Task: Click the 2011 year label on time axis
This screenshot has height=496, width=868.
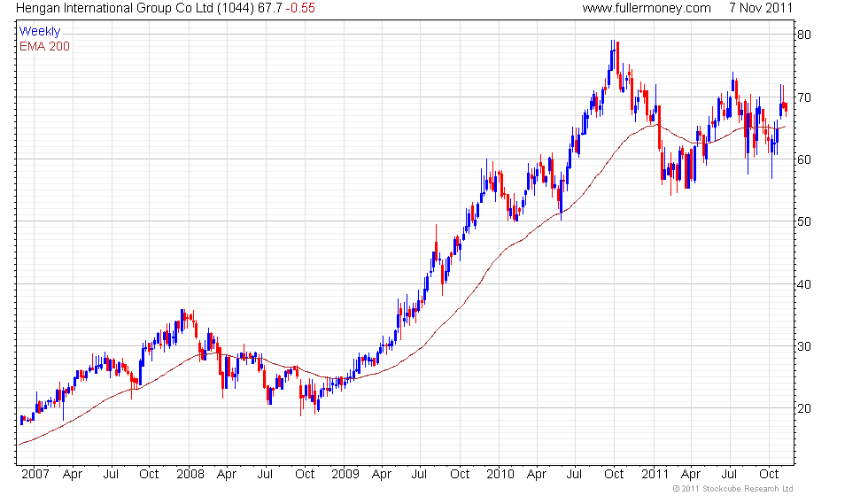Action: 655,475
